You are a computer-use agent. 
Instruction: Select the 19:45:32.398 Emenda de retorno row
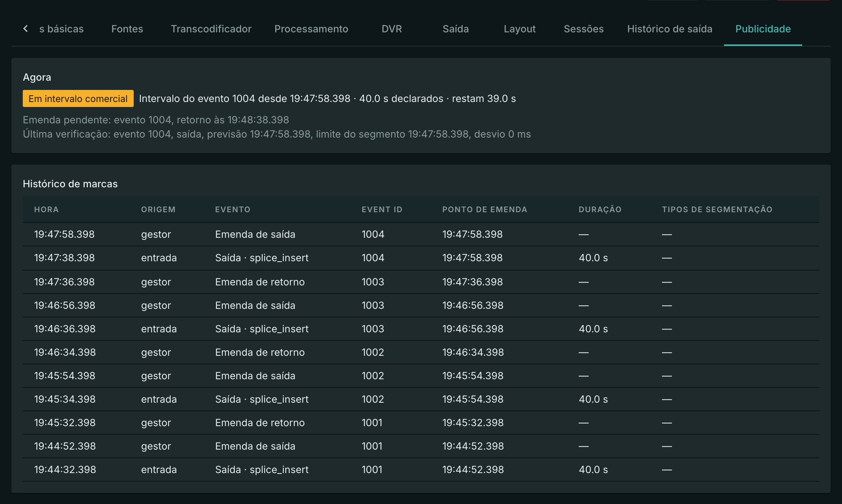(421, 423)
